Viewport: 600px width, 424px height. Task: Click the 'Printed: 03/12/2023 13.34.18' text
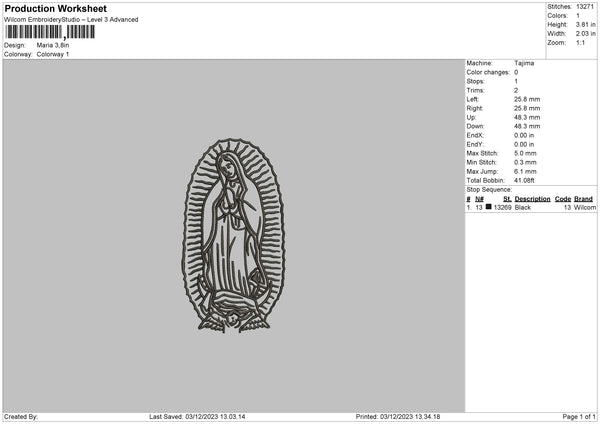[x=398, y=416]
